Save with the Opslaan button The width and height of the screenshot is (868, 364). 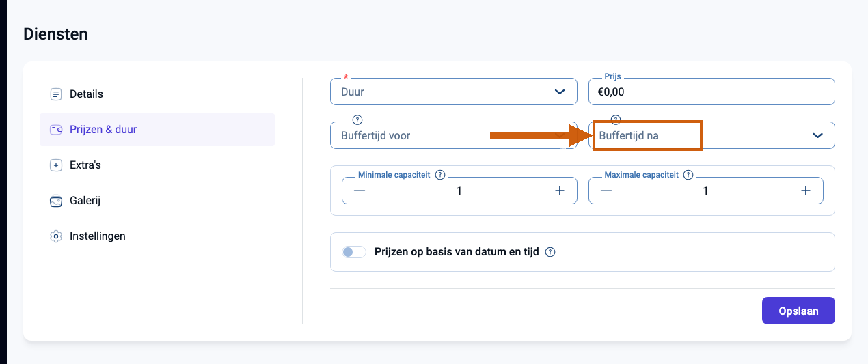[798, 311]
